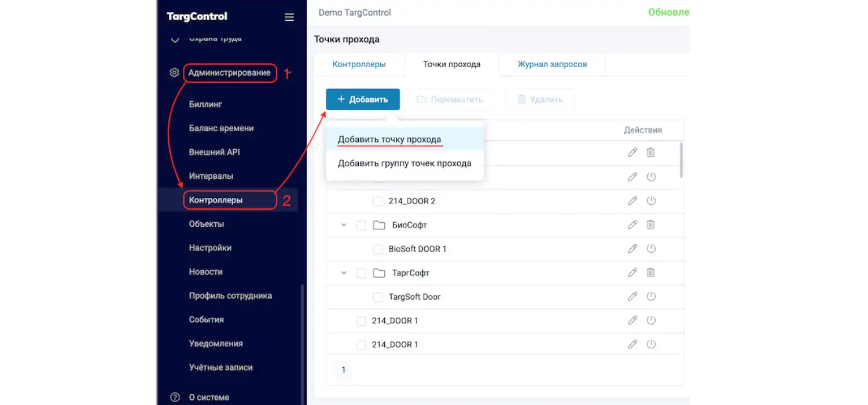
Task: Open Объекты in the sidebar
Action: click(x=207, y=224)
